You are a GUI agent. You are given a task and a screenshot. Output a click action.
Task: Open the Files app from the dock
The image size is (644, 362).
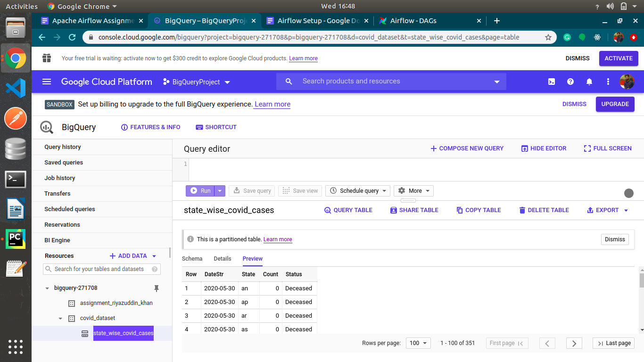16,28
